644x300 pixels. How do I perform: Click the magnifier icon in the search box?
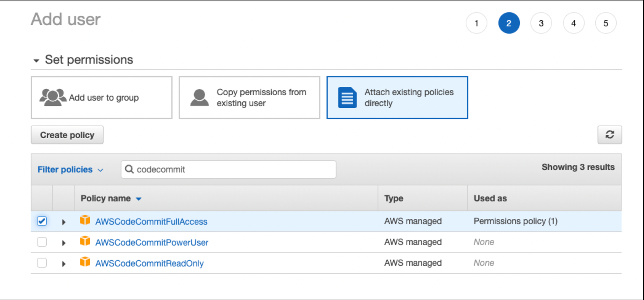coord(129,169)
